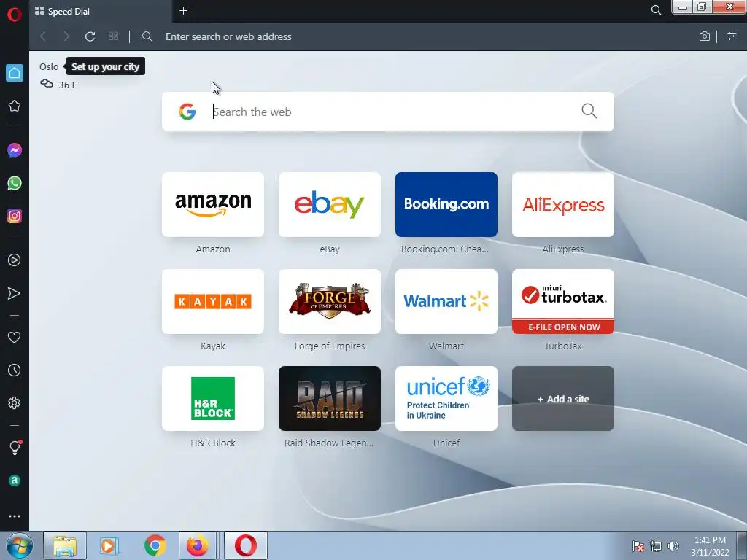Open File Explorer from the taskbar
Viewport: 747px width, 560px height.
[x=65, y=545]
